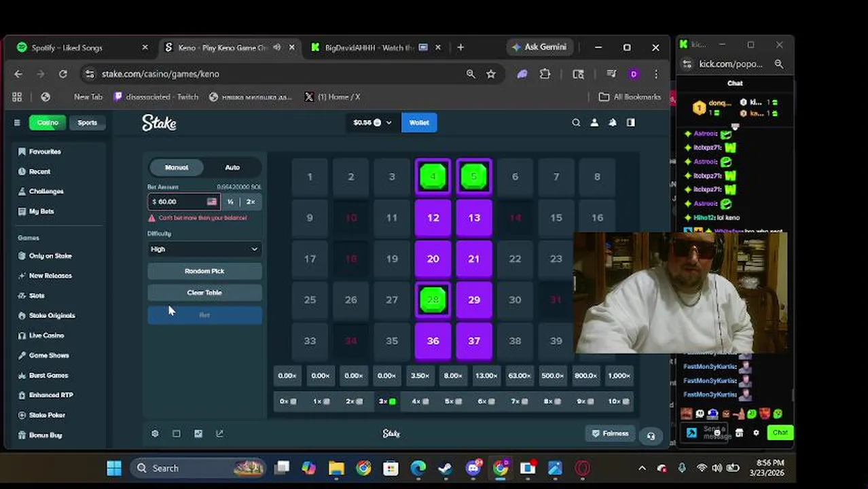
Task: Select keno tile number 22
Action: tap(515, 259)
